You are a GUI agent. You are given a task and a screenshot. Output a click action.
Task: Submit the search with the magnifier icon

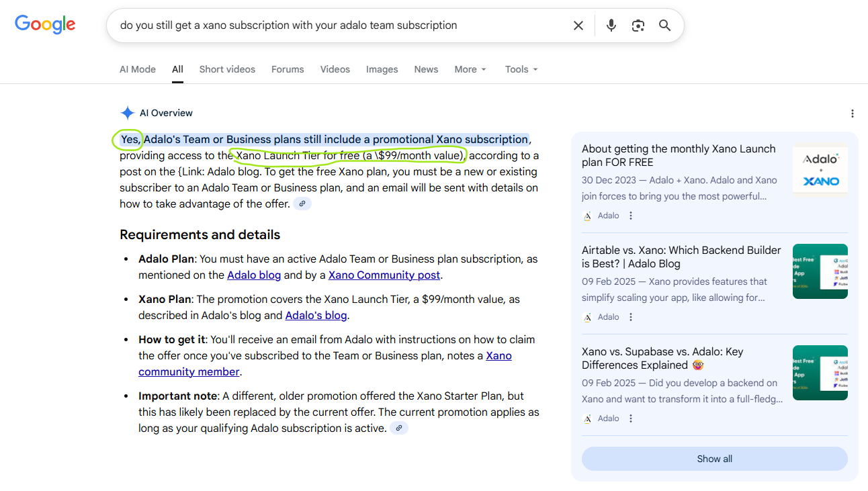tap(665, 26)
